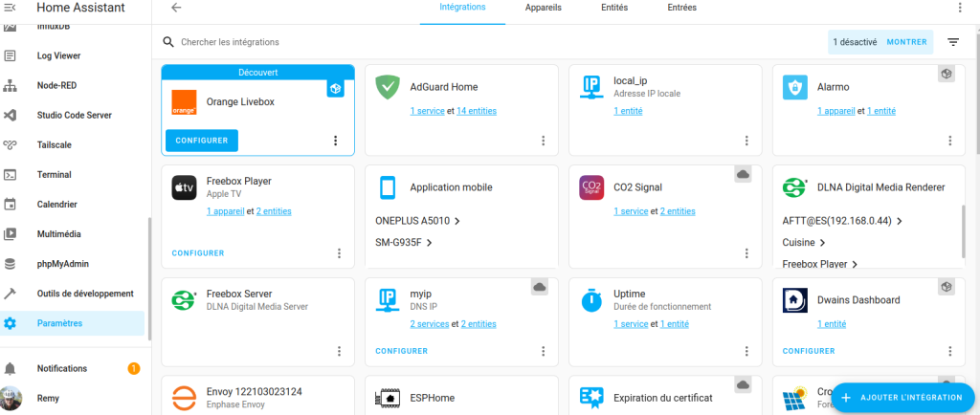Click the ESPHome chip icon
The width and height of the screenshot is (980, 415).
click(x=388, y=398)
